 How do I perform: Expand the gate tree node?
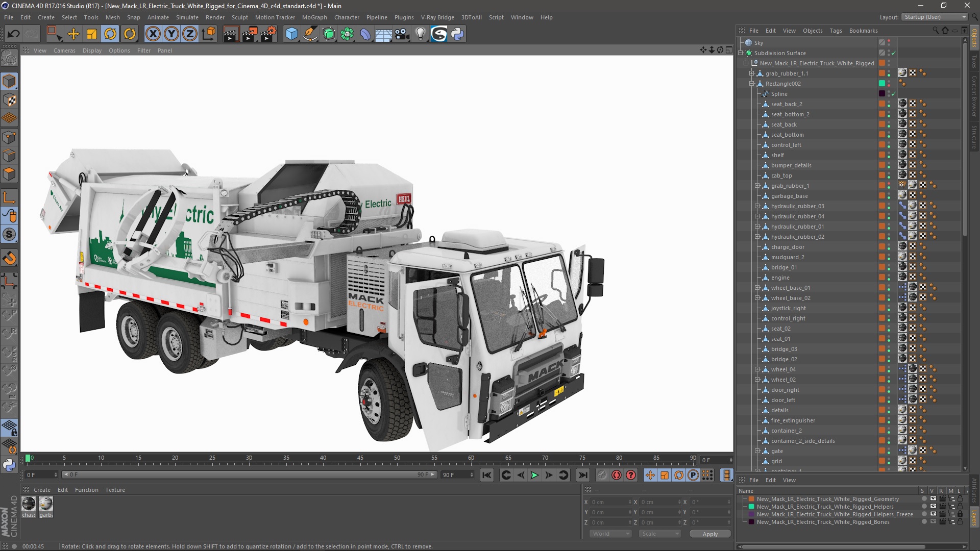tap(757, 451)
